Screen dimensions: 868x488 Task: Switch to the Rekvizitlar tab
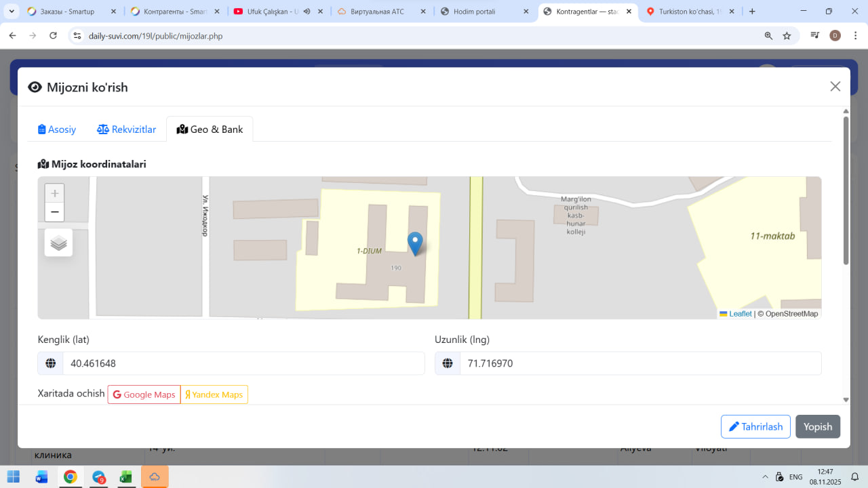(x=127, y=129)
